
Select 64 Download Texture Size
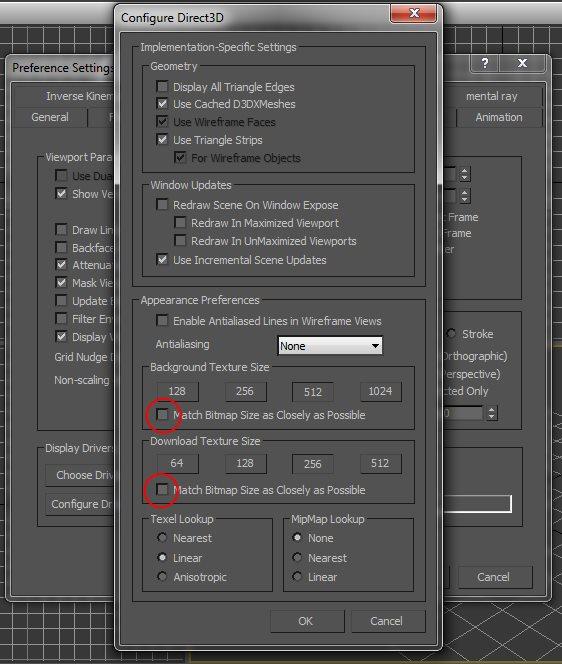[x=177, y=463]
